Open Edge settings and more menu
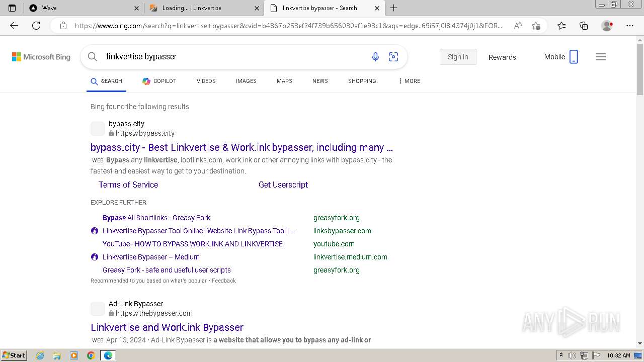644x362 pixels. tap(630, 26)
